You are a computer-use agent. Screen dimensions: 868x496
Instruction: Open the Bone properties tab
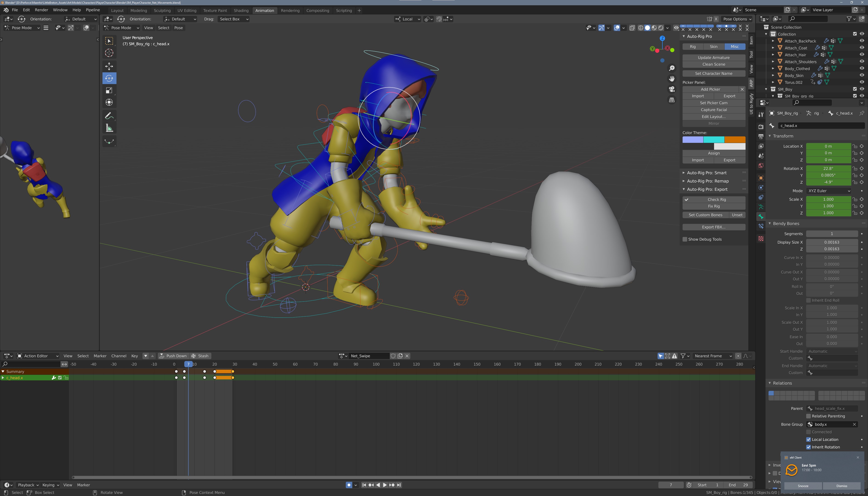761,216
